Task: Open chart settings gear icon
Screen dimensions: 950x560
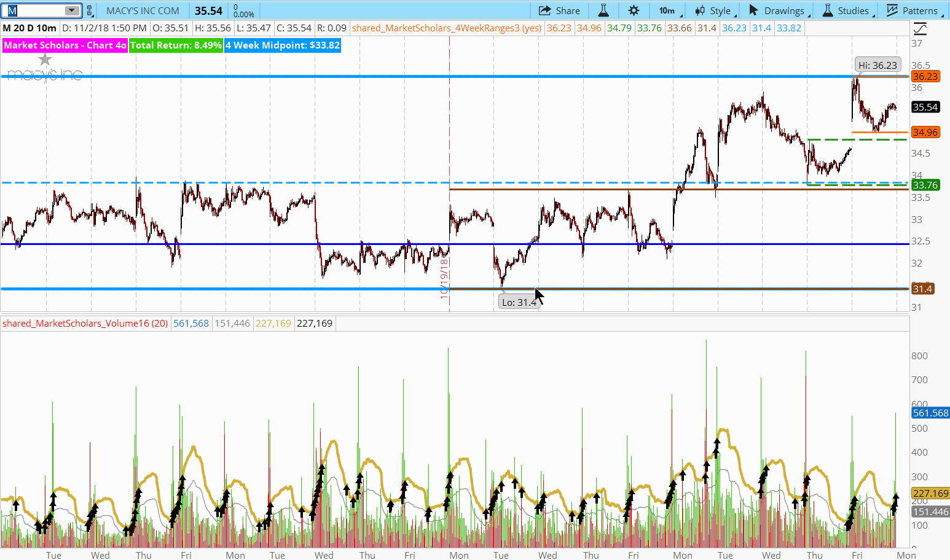Action: (x=634, y=10)
